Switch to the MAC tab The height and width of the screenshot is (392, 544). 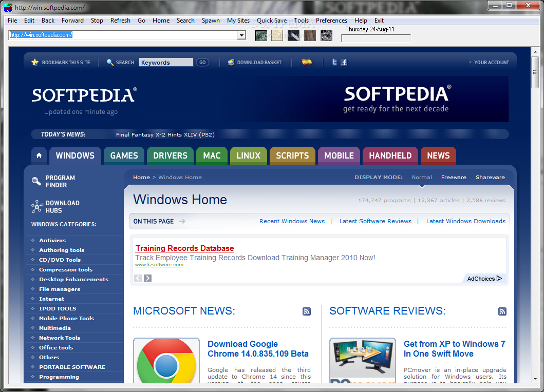click(x=212, y=155)
